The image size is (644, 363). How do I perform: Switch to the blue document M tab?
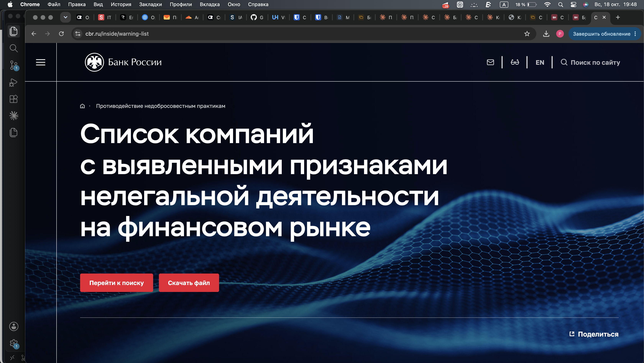pyautogui.click(x=343, y=17)
